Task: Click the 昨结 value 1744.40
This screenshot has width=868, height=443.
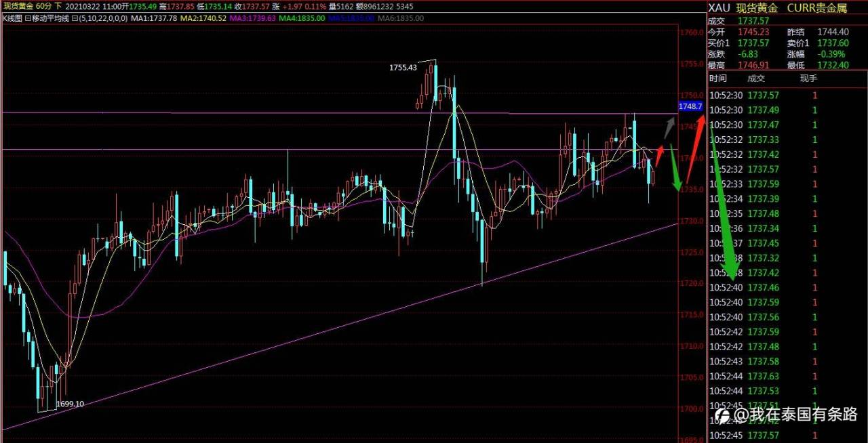Action: pyautogui.click(x=833, y=32)
